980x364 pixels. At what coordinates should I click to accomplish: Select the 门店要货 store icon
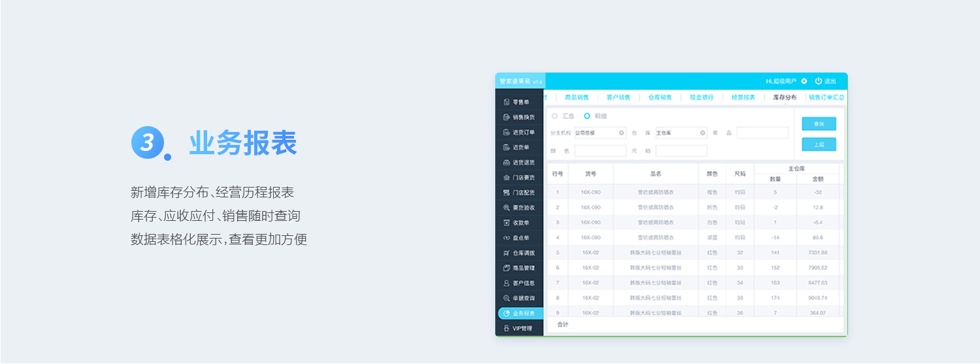pos(506,178)
